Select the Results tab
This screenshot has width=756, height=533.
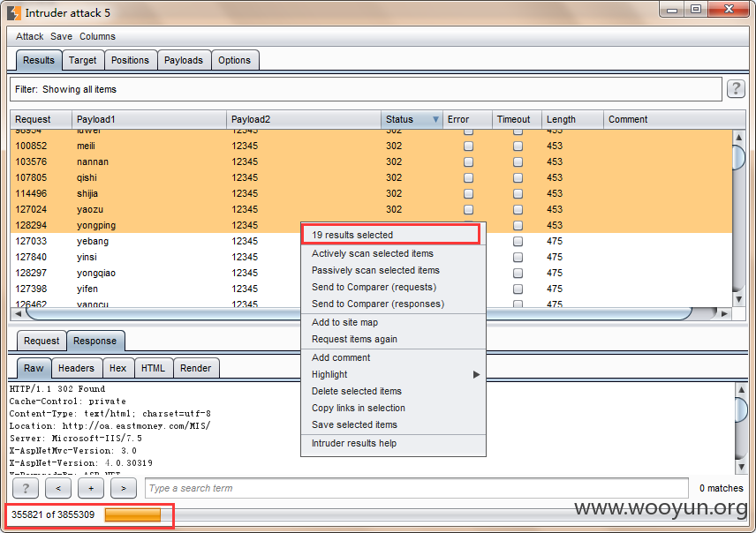(39, 60)
